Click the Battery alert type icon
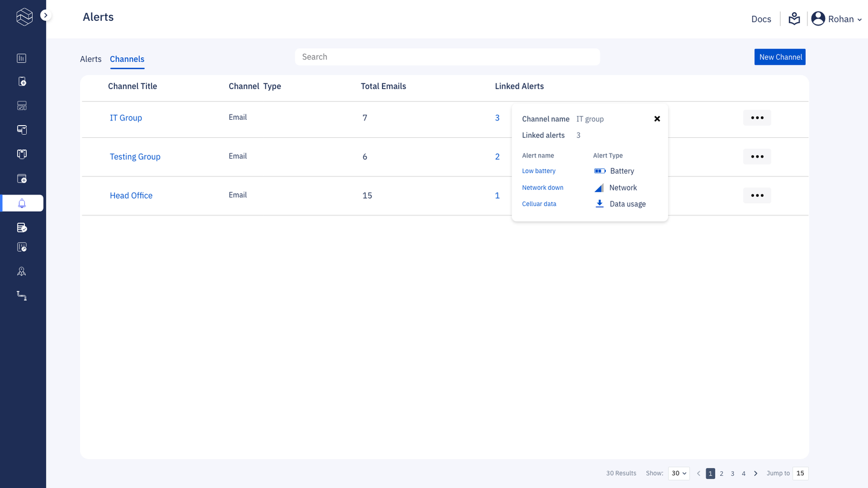 pyautogui.click(x=600, y=171)
